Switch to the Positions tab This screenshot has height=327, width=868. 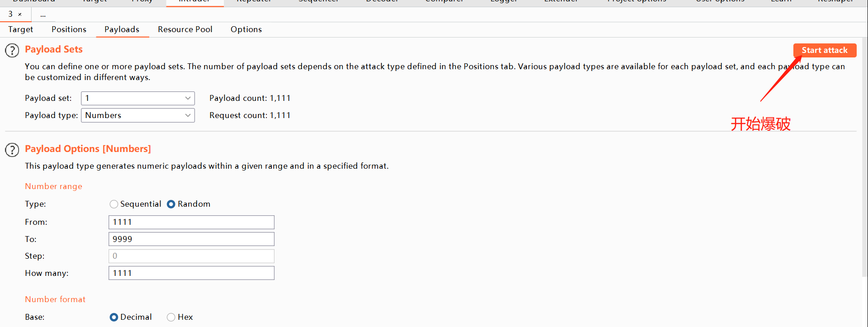[x=69, y=29]
